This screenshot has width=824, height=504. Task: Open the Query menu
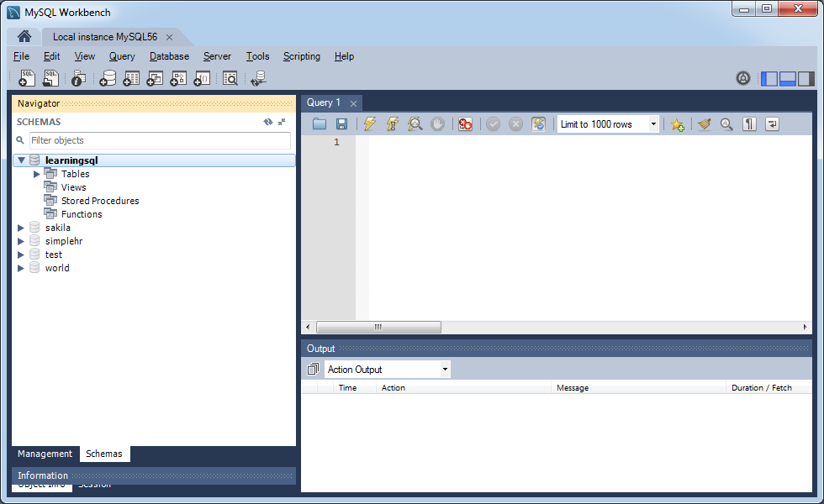click(122, 56)
